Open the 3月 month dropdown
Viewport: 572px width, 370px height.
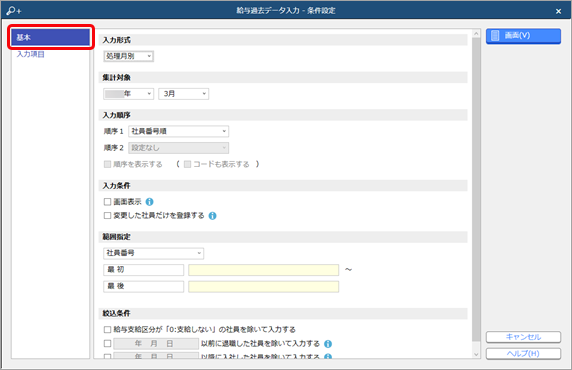pos(183,94)
